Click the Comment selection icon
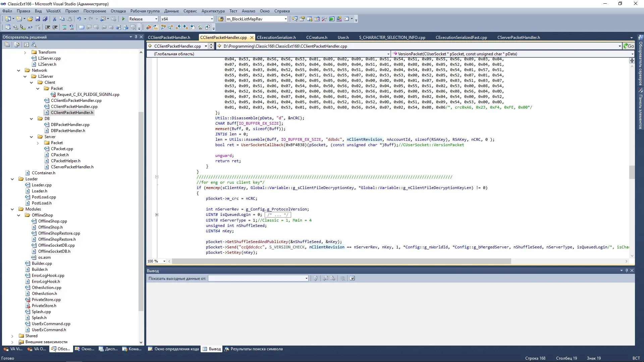 click(64, 27)
